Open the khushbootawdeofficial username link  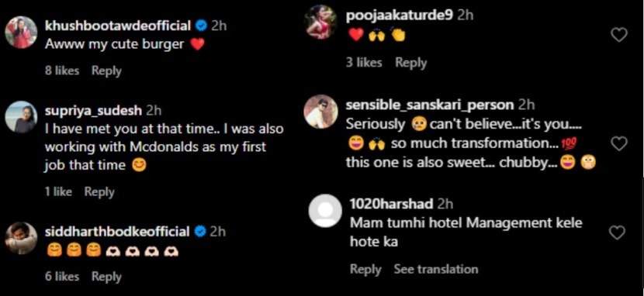coord(118,26)
